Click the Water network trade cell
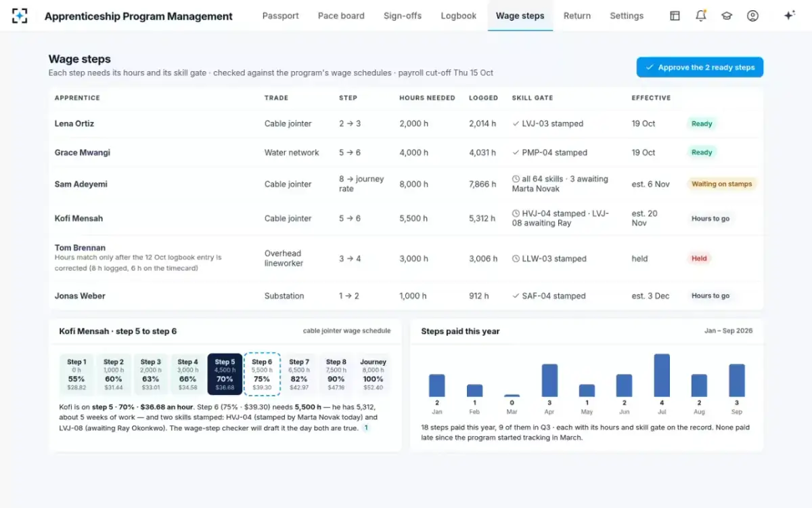This screenshot has height=508, width=812. (x=292, y=152)
